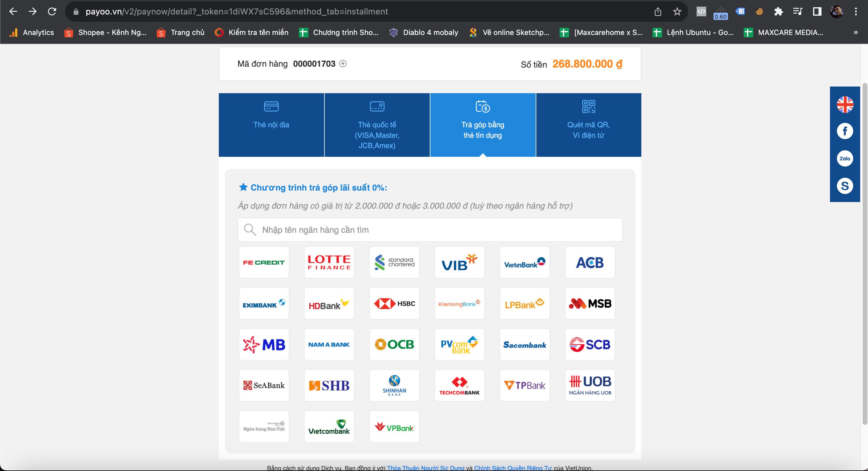Viewport: 868px width, 471px height.
Task: Switch to Thẻ quốc tế tab
Action: [377, 125]
